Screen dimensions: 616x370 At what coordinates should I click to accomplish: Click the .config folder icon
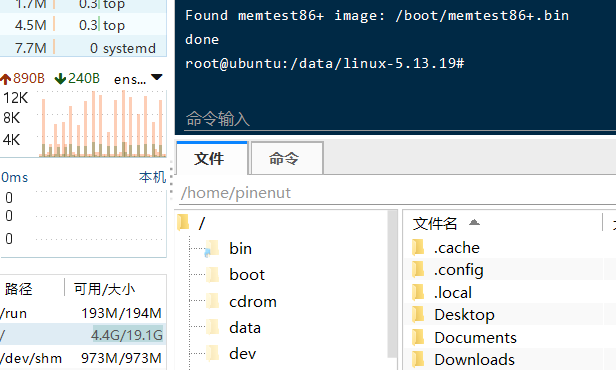[418, 269]
